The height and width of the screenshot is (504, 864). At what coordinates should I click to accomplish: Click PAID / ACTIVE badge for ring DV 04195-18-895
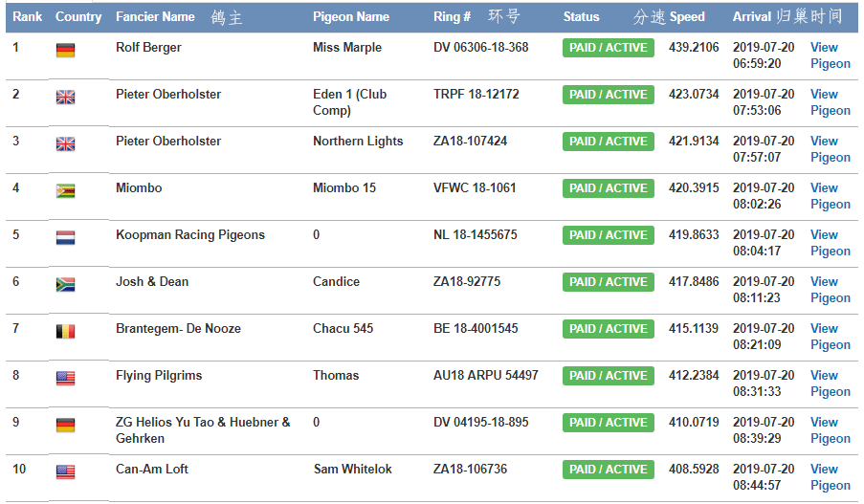(x=608, y=423)
